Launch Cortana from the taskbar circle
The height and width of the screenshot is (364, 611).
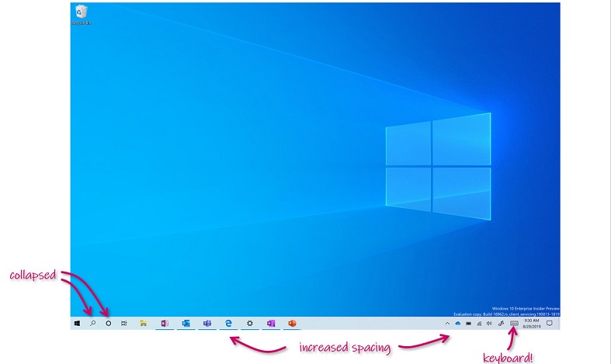109,324
